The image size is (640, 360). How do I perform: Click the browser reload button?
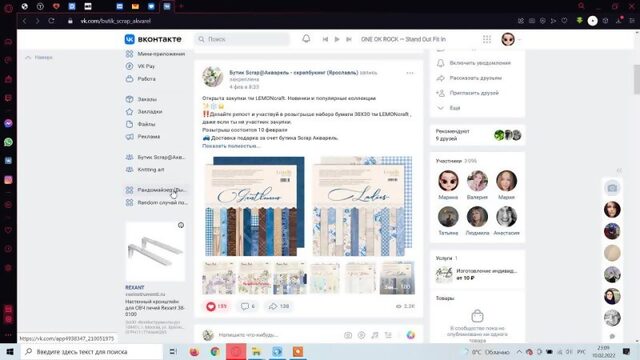(x=51, y=20)
